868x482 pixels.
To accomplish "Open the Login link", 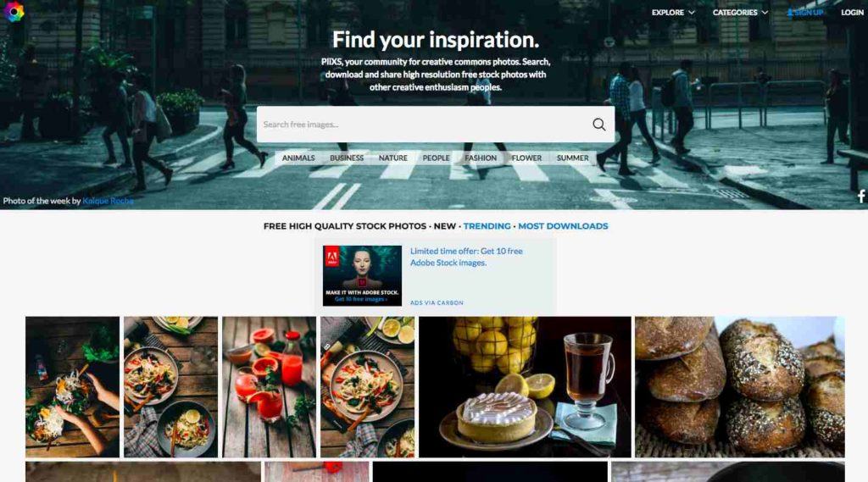I will [x=852, y=12].
